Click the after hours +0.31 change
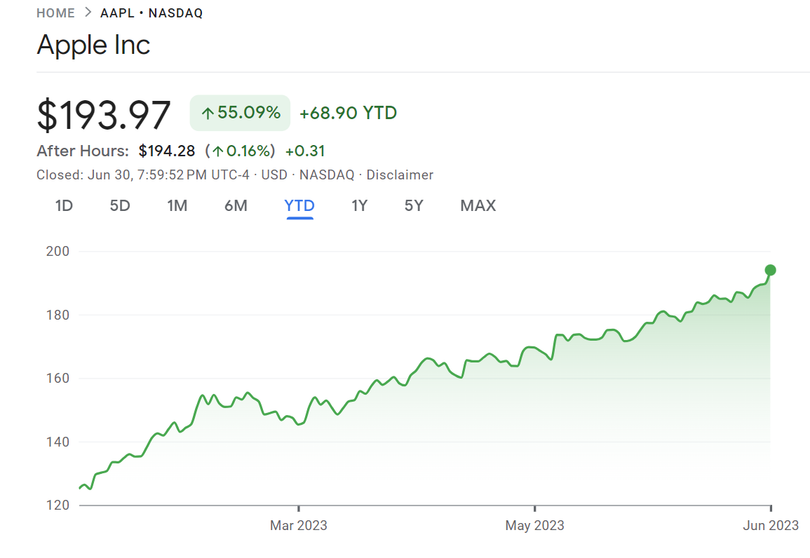This screenshot has height=558, width=810. 305,151
